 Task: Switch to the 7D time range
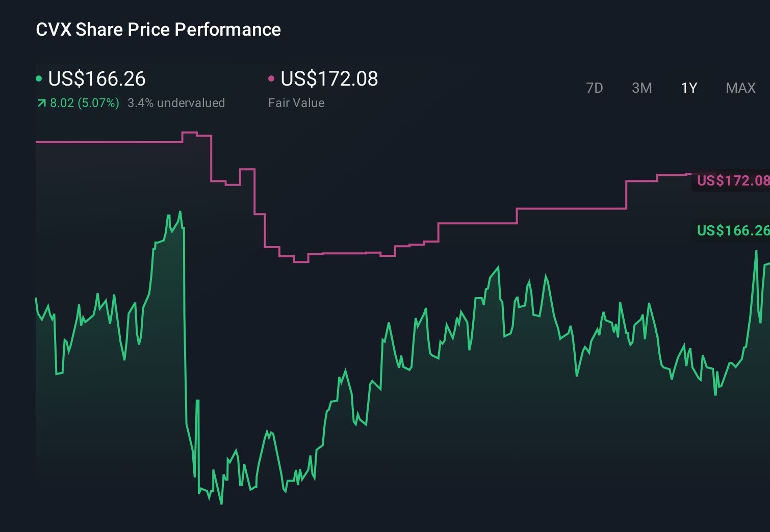point(595,88)
